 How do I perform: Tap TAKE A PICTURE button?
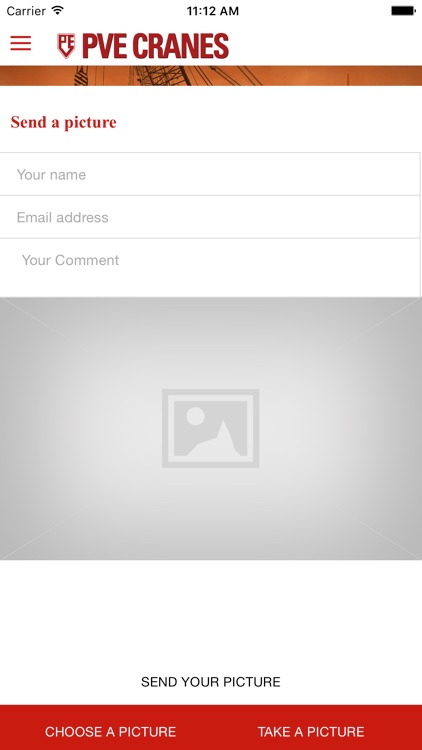click(x=311, y=731)
